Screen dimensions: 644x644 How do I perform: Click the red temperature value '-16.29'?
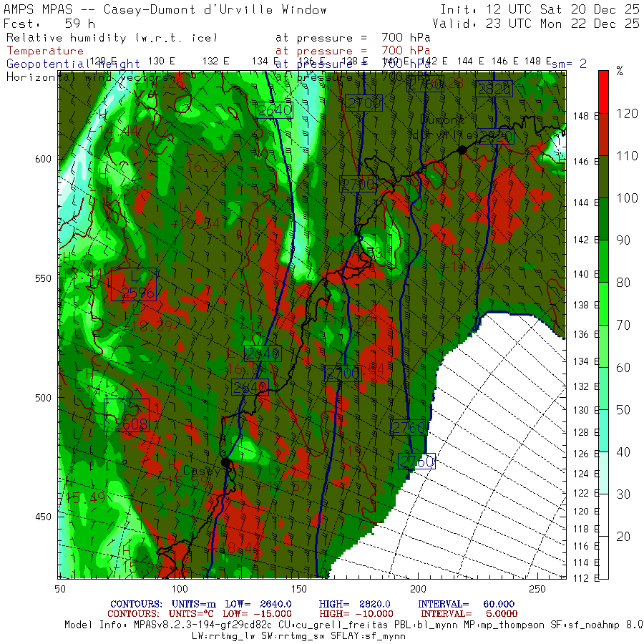(x=203, y=167)
